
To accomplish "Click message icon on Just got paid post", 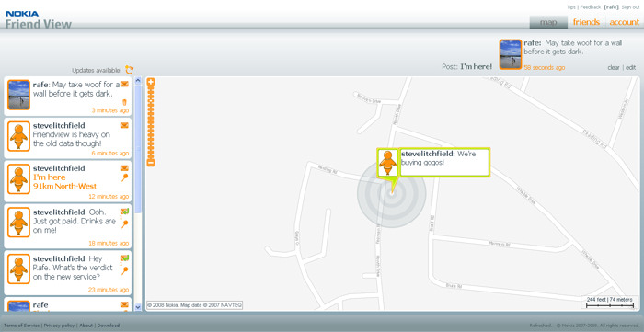I will pos(124,212).
